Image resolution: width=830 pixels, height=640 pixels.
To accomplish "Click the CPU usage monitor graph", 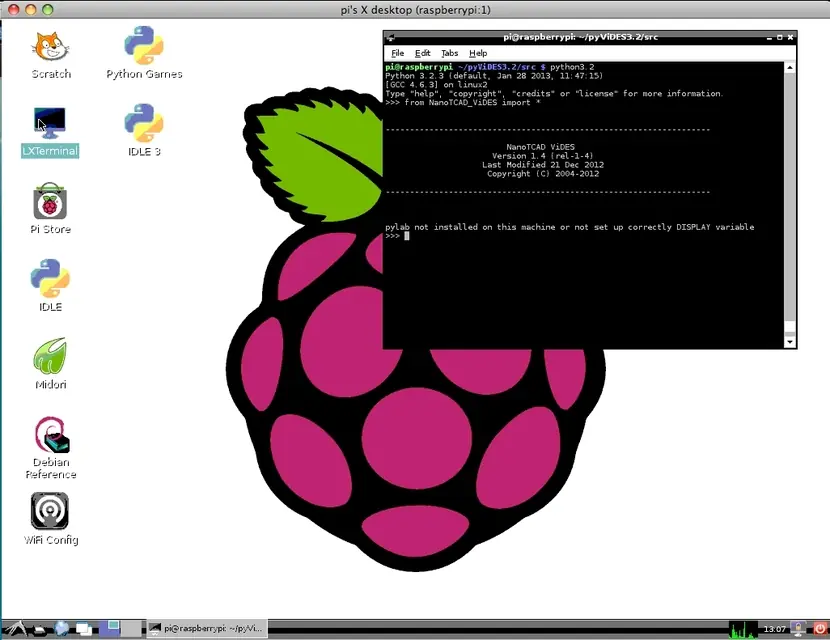I will [743, 629].
